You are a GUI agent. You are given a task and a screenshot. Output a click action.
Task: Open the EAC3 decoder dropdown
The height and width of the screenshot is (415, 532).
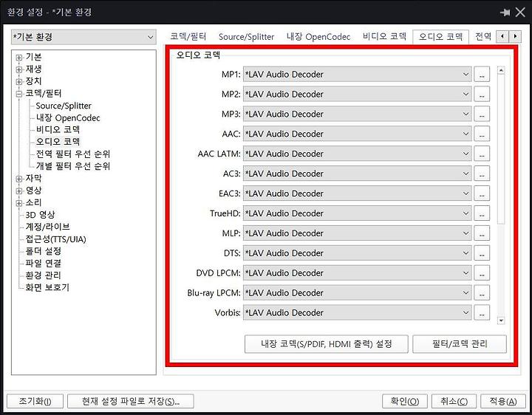coord(358,193)
